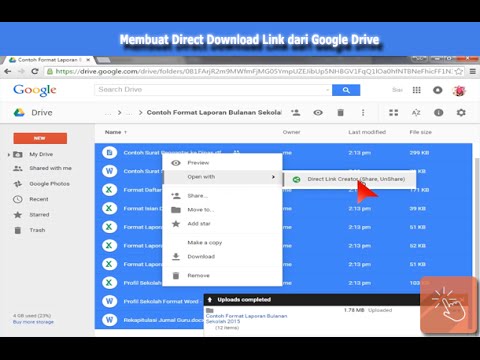Click the Contoh Format Laporan Bulanan breadcrumb
Image resolution: width=480 pixels, height=360 pixels.
coord(214,113)
